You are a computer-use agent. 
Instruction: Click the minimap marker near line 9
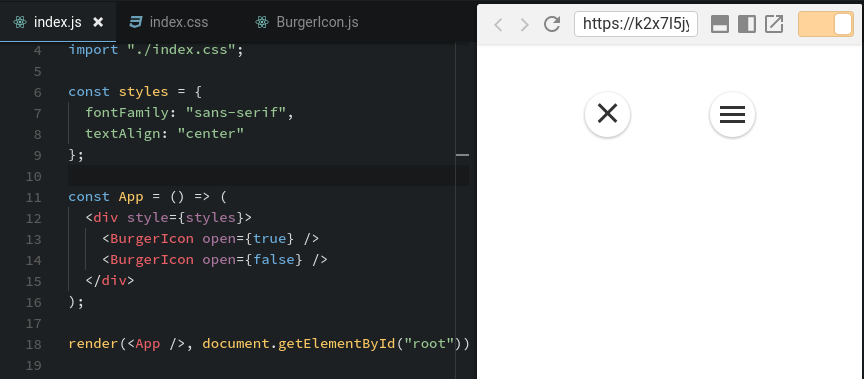[462, 155]
